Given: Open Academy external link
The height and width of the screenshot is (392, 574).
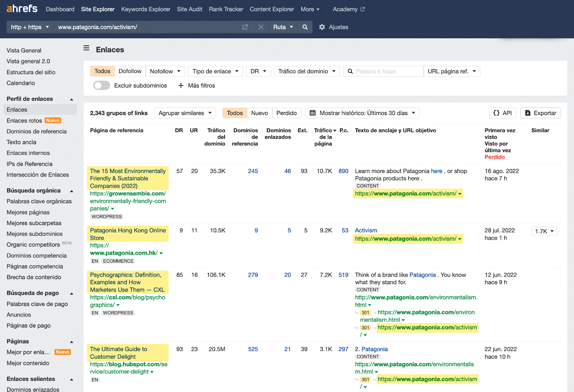Looking at the screenshot, I should point(348,9).
